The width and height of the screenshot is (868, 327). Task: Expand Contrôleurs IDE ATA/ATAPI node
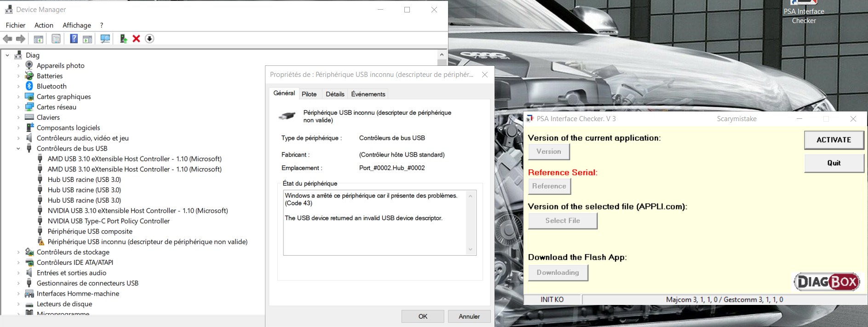tap(18, 263)
